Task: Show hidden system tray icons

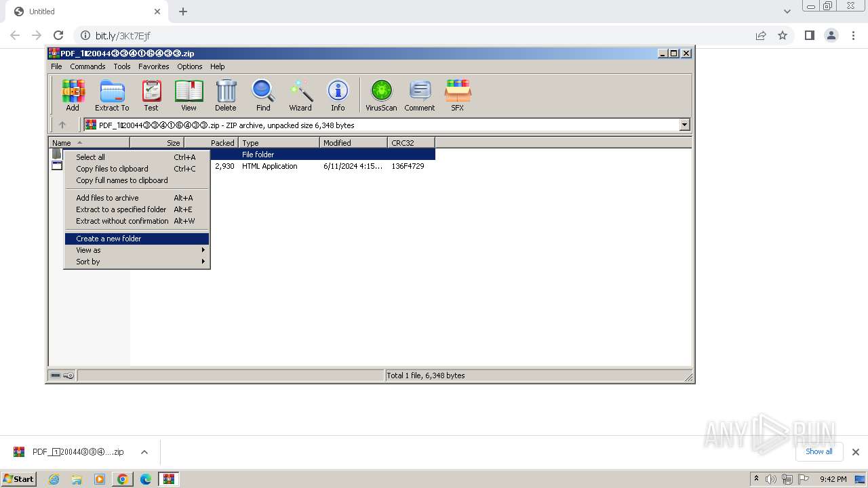Action: 756,479
